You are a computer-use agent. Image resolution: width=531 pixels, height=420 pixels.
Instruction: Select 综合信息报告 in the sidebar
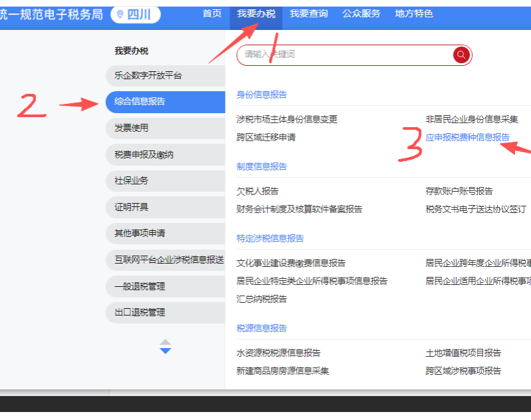[x=165, y=102]
